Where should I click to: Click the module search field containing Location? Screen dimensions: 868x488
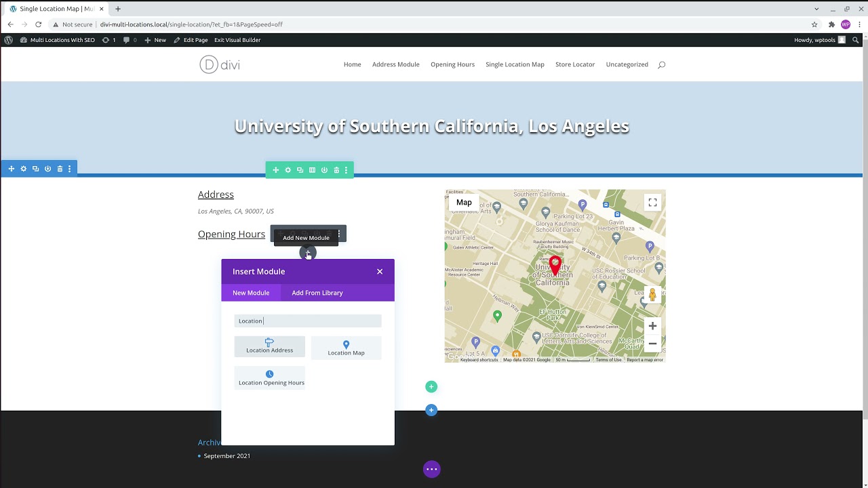coord(308,321)
